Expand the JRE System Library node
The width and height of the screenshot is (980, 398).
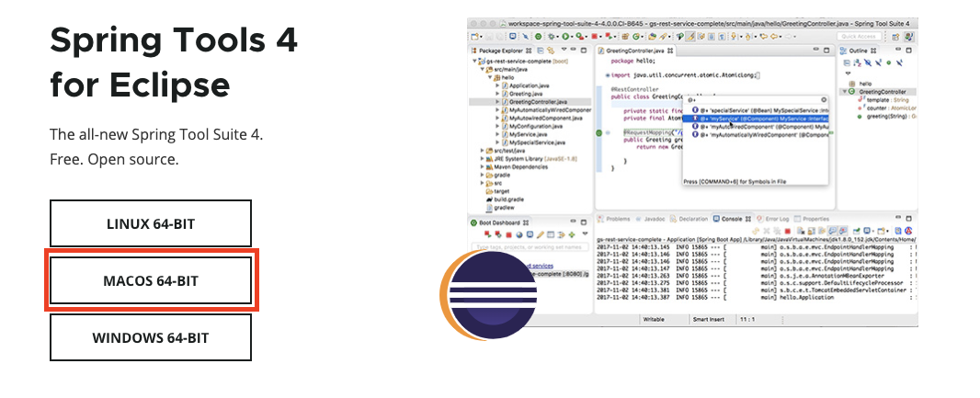pyautogui.click(x=483, y=159)
